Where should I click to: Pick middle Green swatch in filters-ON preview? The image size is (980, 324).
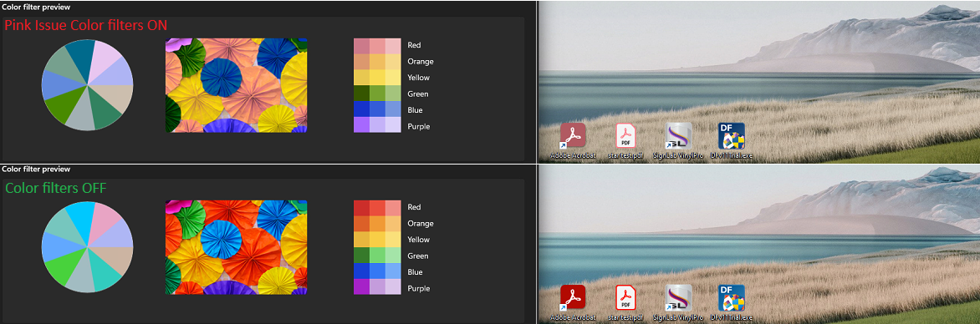click(377, 94)
